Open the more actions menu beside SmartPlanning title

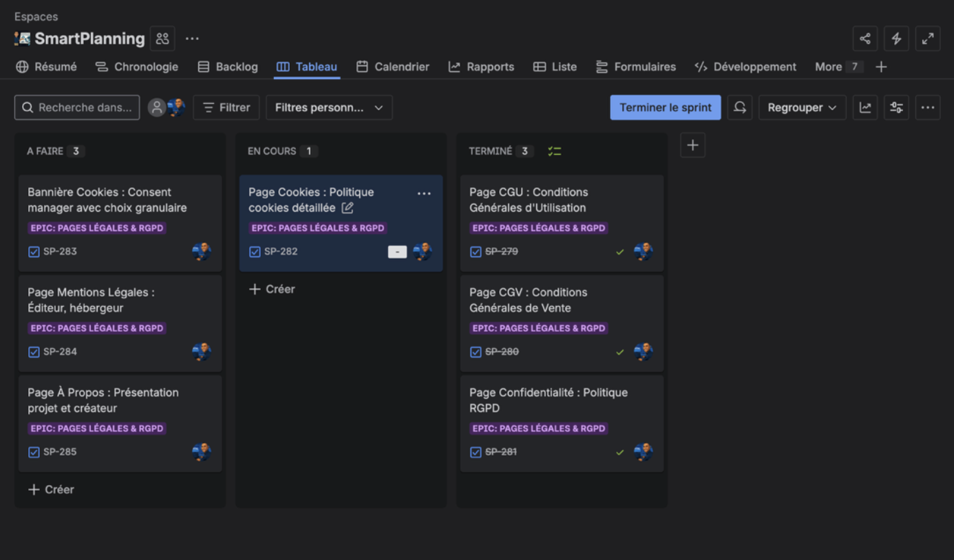[x=192, y=39]
